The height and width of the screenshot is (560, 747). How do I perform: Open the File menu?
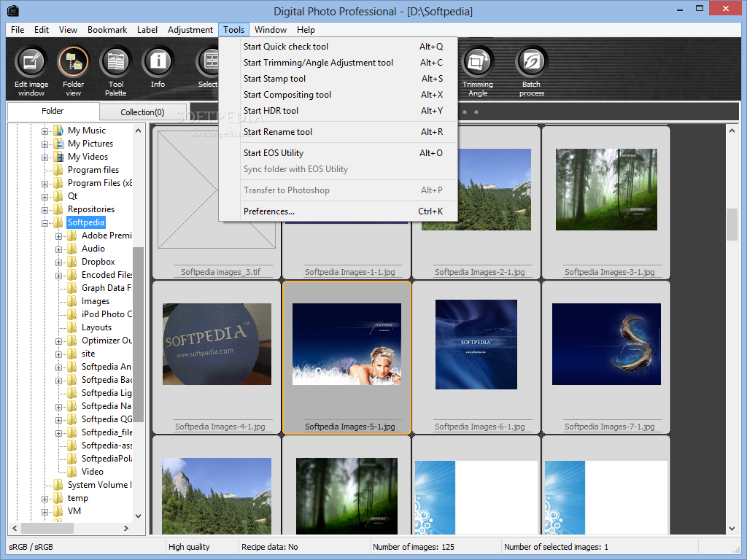tap(18, 29)
